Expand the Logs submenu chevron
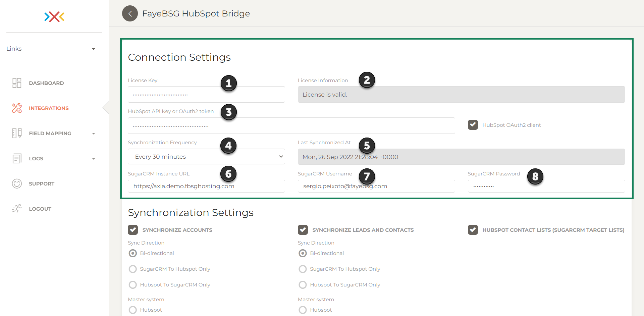This screenshot has height=316, width=644. 93,158
